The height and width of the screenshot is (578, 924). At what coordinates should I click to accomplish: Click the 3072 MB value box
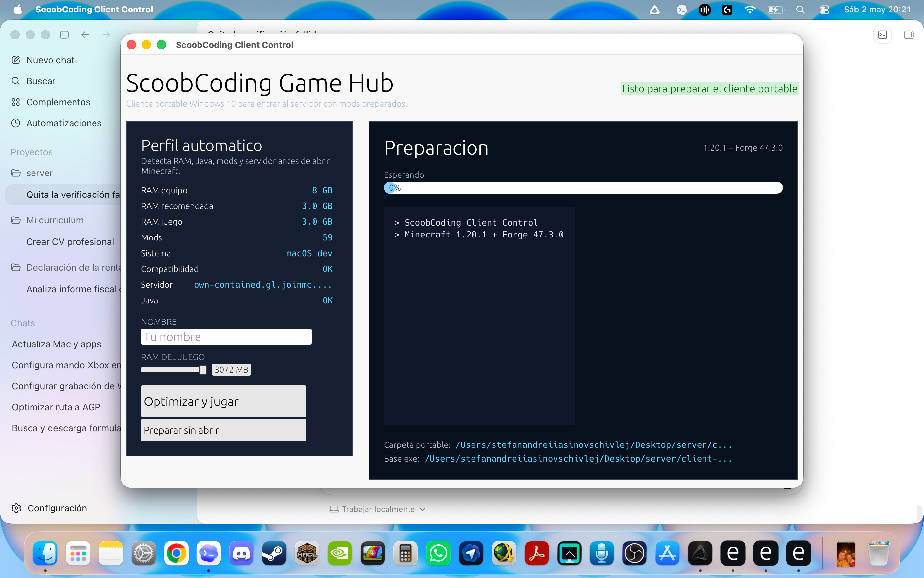(231, 370)
